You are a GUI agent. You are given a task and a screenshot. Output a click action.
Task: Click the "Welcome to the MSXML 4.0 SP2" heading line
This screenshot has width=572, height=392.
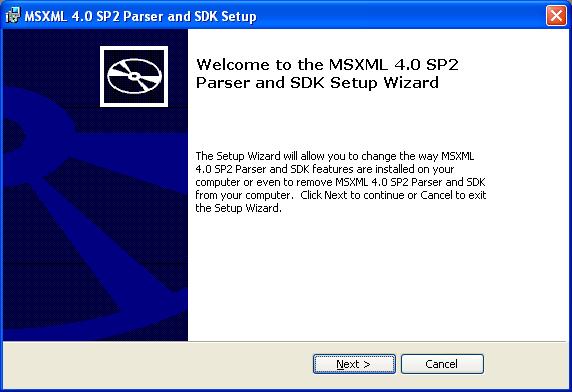tap(327, 65)
